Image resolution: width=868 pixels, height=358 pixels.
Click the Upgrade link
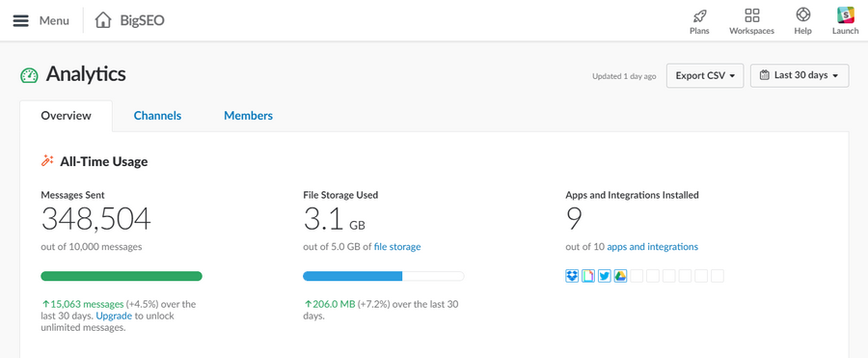(x=114, y=316)
